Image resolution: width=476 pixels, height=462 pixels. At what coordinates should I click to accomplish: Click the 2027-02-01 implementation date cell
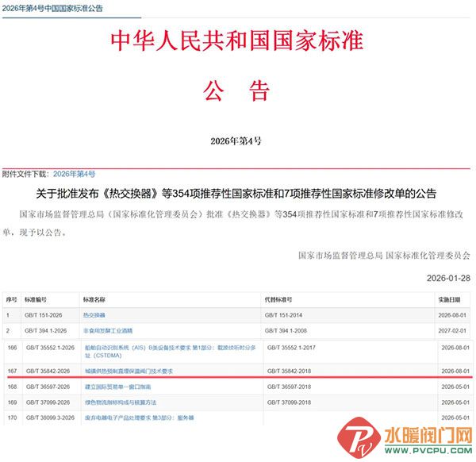point(454,329)
